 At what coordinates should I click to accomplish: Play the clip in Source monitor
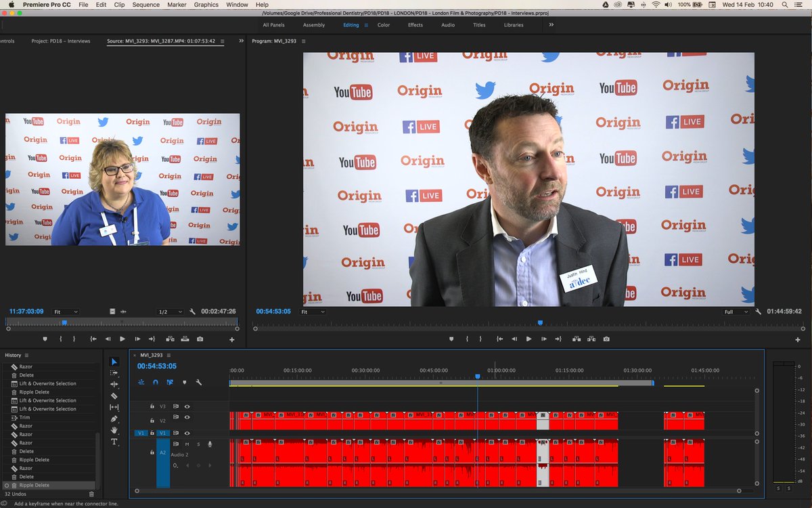122,339
